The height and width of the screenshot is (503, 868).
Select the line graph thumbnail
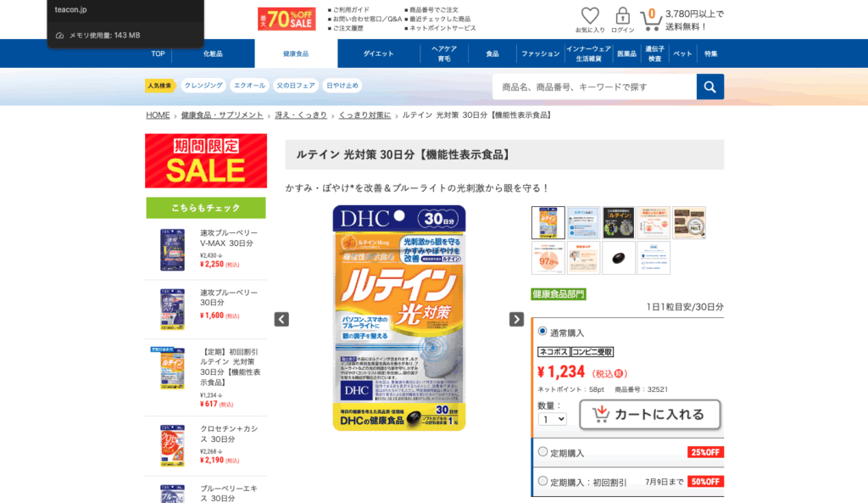coord(654,223)
